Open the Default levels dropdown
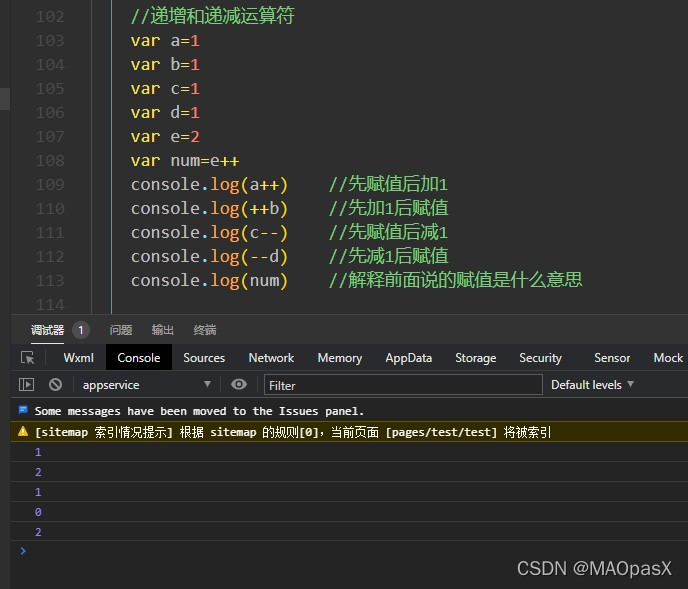This screenshot has height=589, width=688. click(x=592, y=385)
